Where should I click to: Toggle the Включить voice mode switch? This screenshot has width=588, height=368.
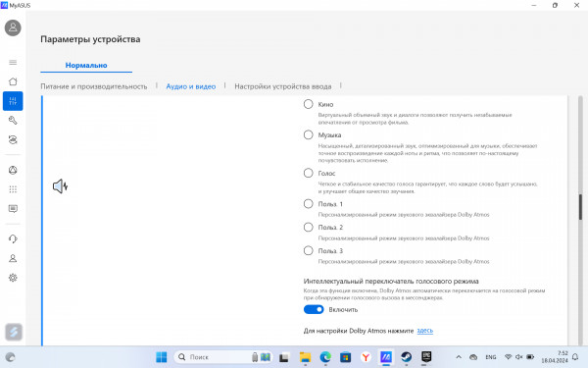point(314,309)
